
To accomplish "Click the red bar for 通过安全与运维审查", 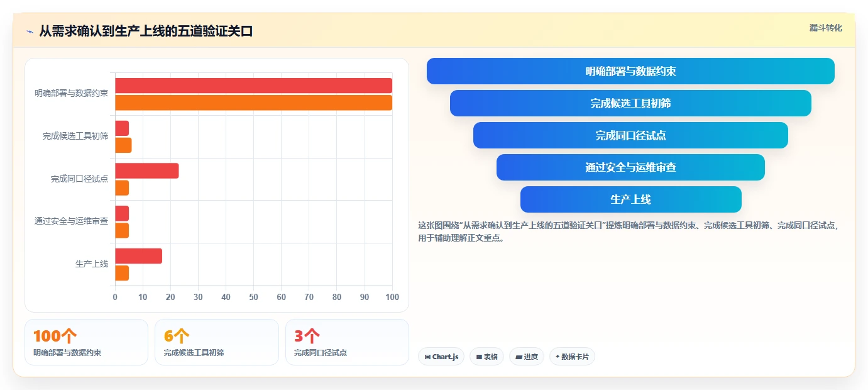I will coord(122,213).
